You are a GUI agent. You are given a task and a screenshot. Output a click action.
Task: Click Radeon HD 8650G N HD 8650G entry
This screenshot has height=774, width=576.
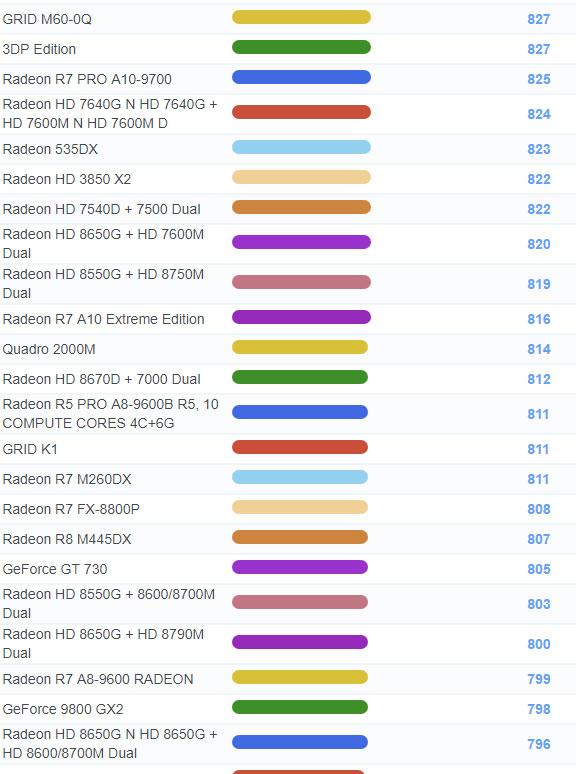110,744
